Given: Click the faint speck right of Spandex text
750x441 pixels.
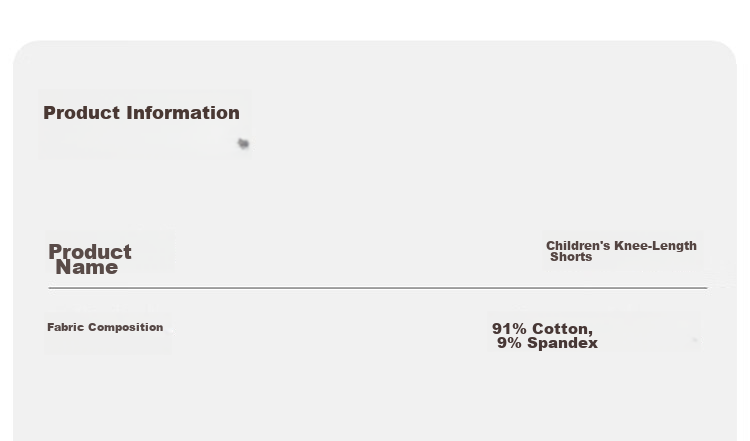Looking at the screenshot, I should point(695,340).
